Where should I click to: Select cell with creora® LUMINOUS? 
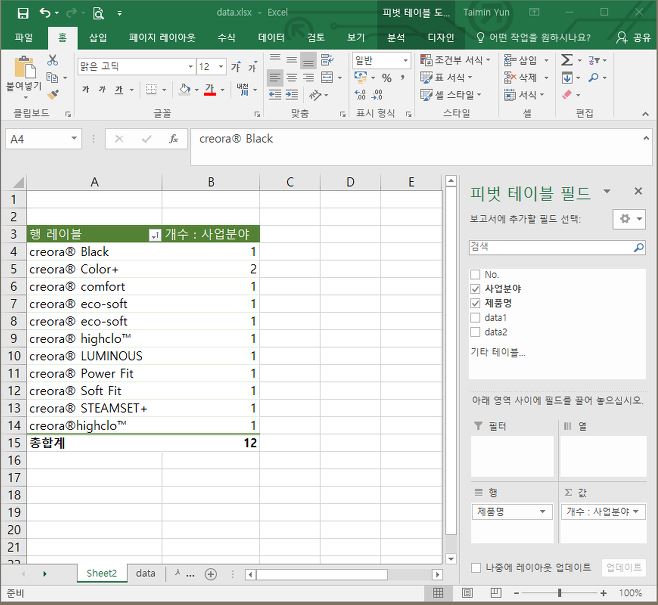click(94, 356)
